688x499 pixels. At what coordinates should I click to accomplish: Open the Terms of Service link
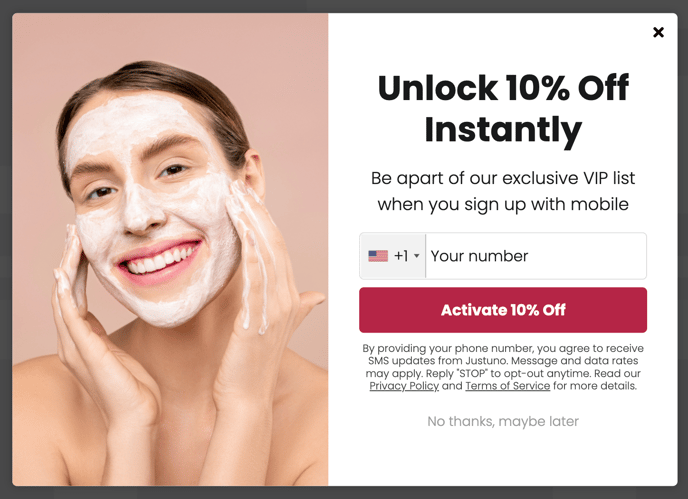tap(508, 386)
